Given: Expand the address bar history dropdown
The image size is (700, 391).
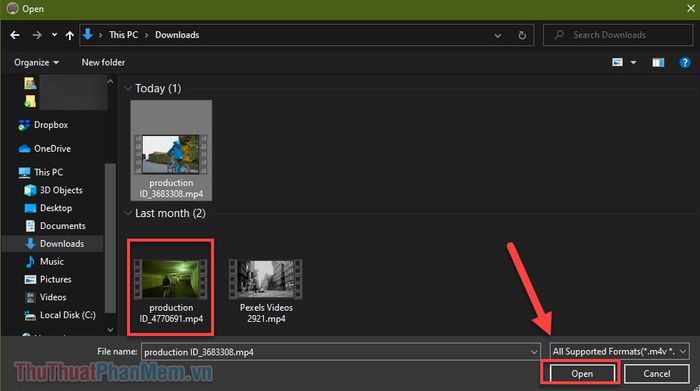Looking at the screenshot, I should [x=497, y=35].
